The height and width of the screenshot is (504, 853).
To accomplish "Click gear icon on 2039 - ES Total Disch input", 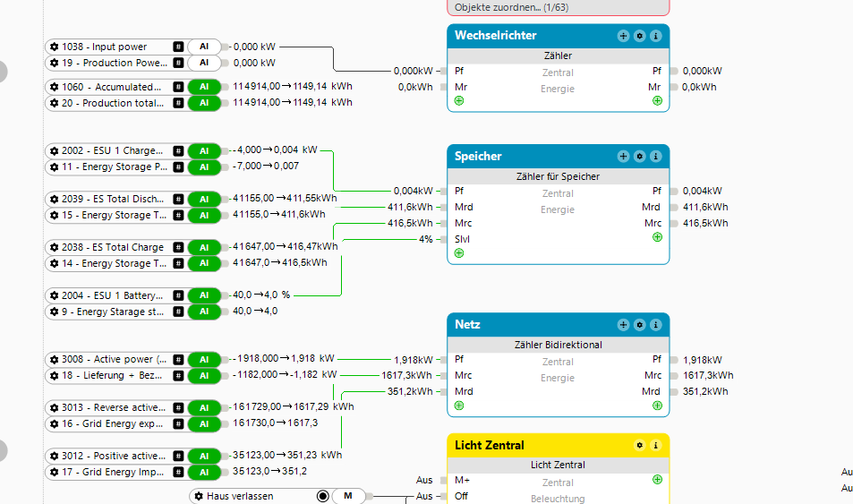I will click(54, 200).
